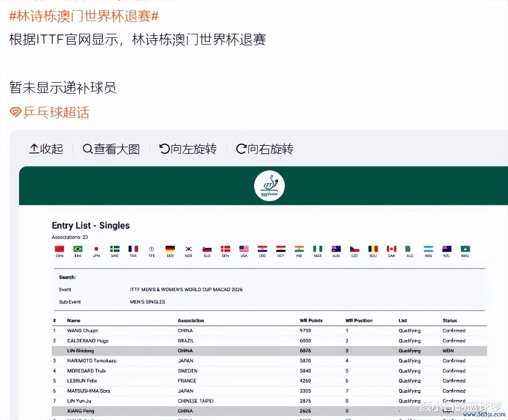Select the China (CHN) flag icon

pos(59,249)
